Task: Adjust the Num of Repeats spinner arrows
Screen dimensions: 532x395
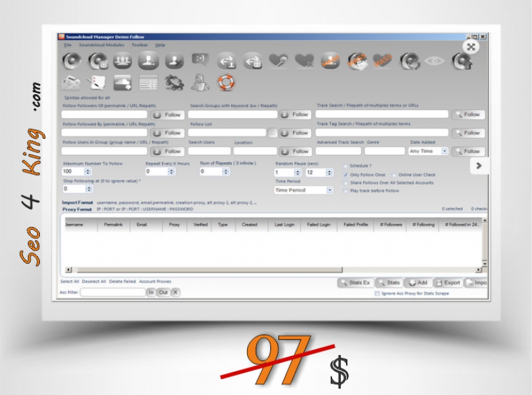Action: point(226,171)
